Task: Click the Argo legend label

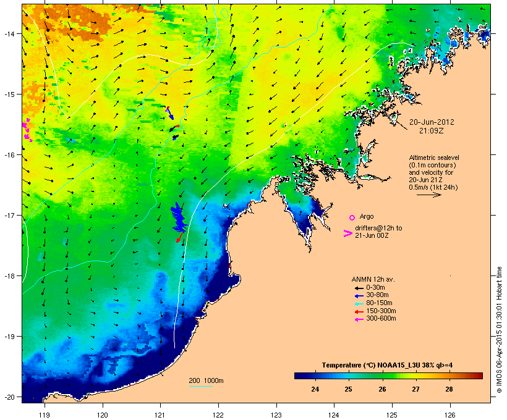Action: point(367,216)
